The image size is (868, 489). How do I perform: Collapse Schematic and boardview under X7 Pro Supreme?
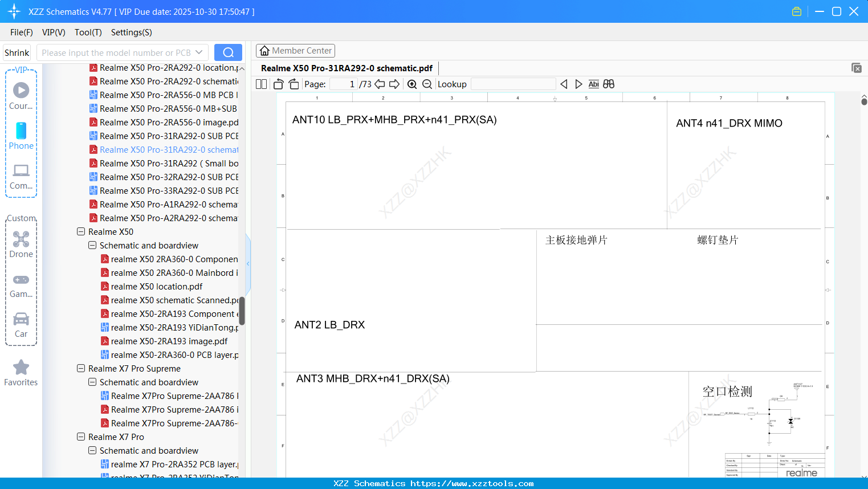[92, 382]
